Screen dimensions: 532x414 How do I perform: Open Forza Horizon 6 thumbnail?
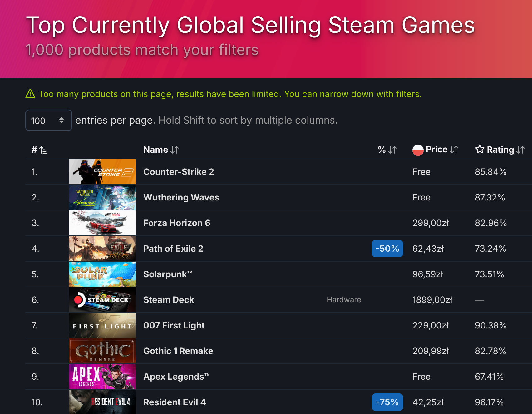(102, 223)
